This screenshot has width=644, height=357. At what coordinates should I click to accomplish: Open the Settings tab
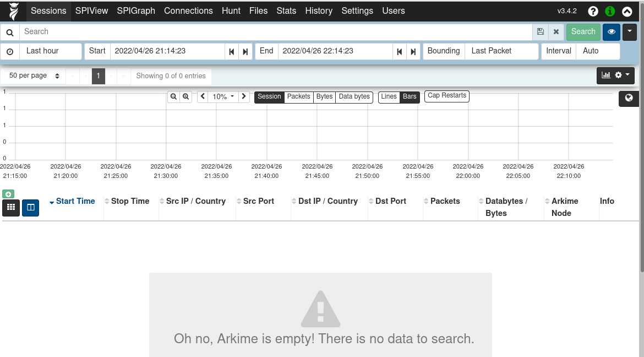coord(357,11)
